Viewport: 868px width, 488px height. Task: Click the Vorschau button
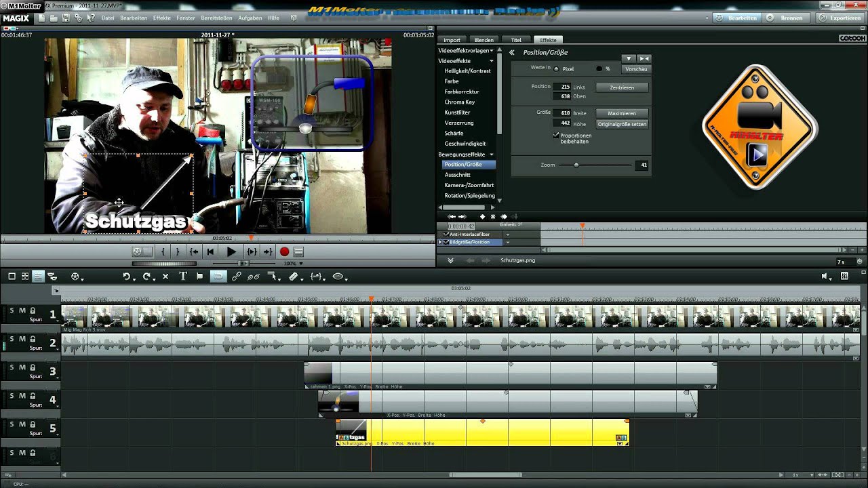coord(636,69)
